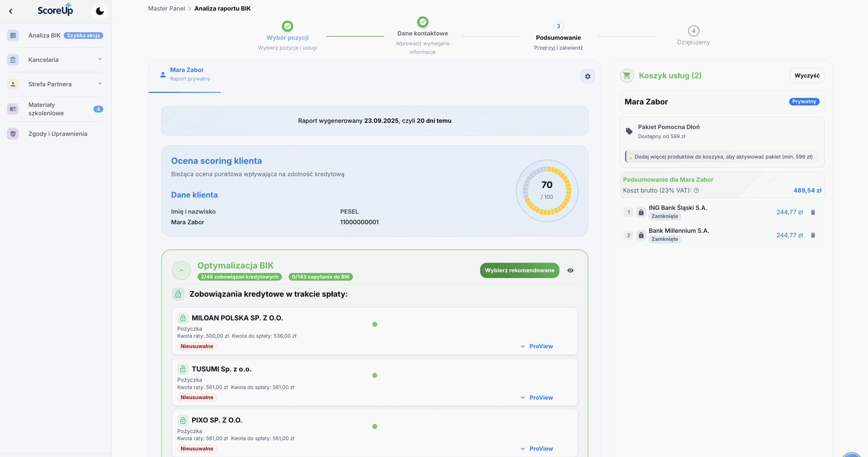
Task: Click the Prywatny badge next to Mara Zabor
Action: [804, 102]
